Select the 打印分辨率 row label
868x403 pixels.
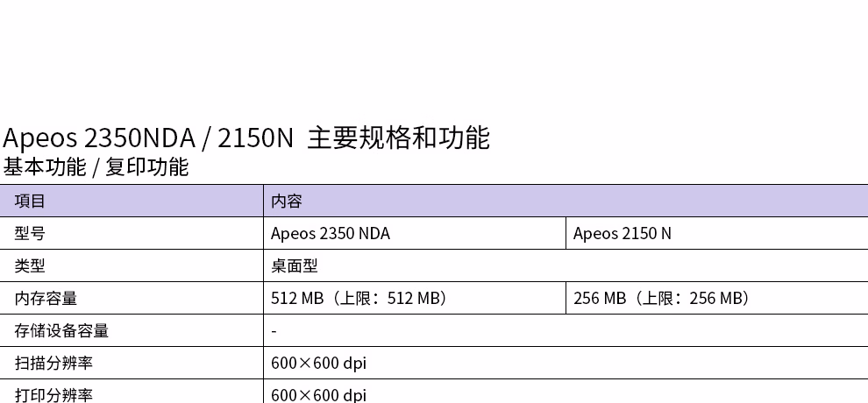click(53, 395)
